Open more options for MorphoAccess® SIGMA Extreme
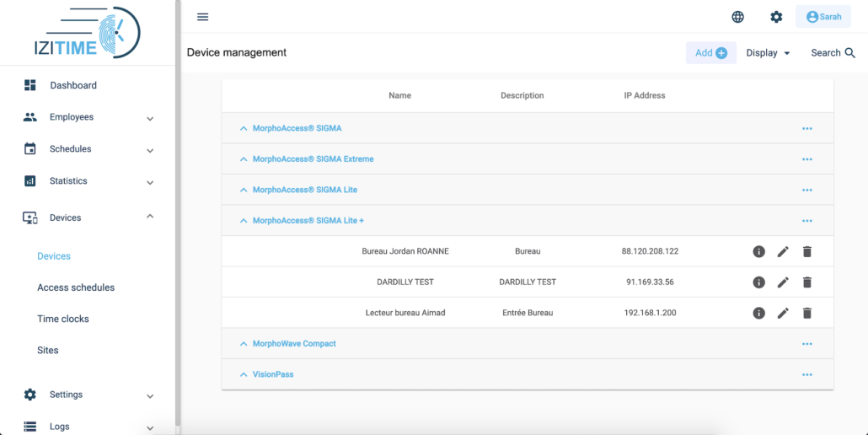 point(807,159)
